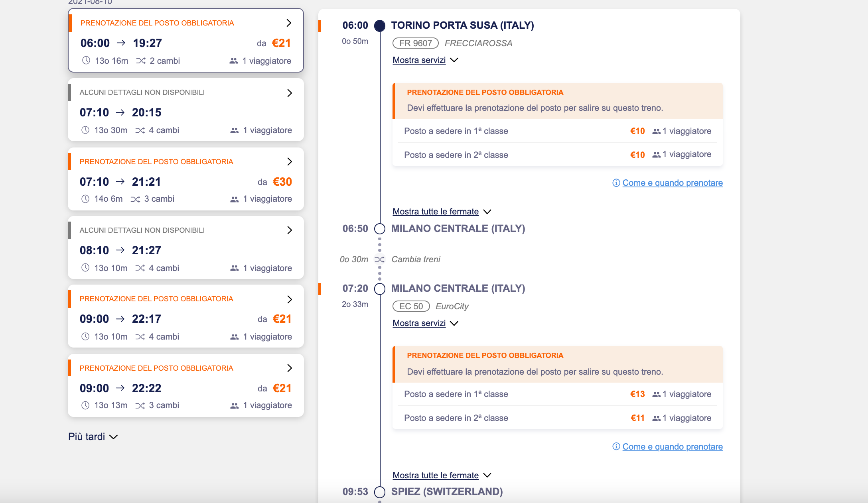Select the 09:00 to 22:22 journey card
868x503 pixels.
click(186, 385)
